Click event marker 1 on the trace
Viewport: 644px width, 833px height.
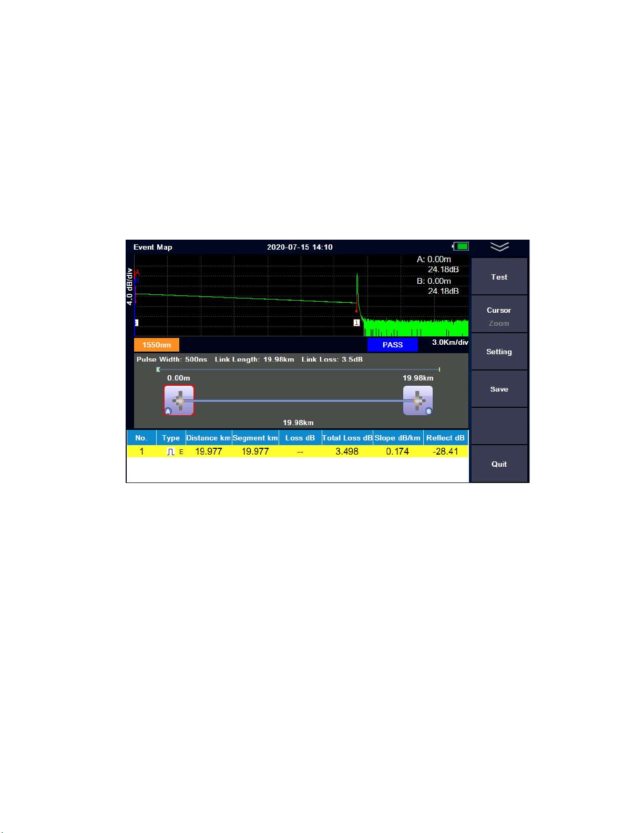[356, 323]
